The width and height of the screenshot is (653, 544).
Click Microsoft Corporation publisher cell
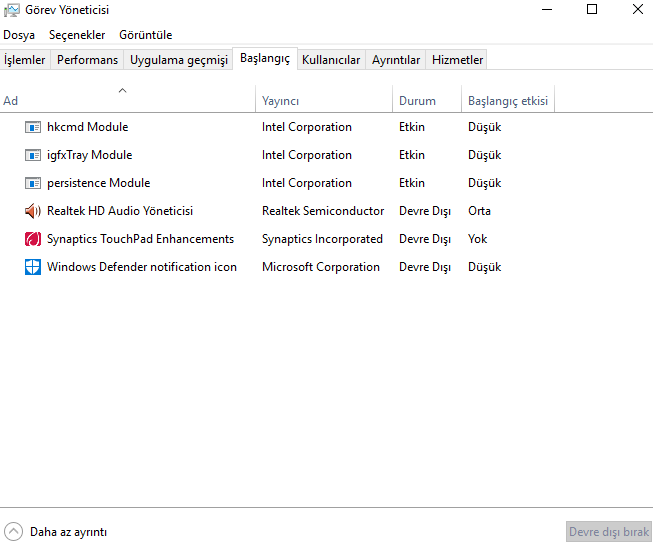[x=321, y=267]
